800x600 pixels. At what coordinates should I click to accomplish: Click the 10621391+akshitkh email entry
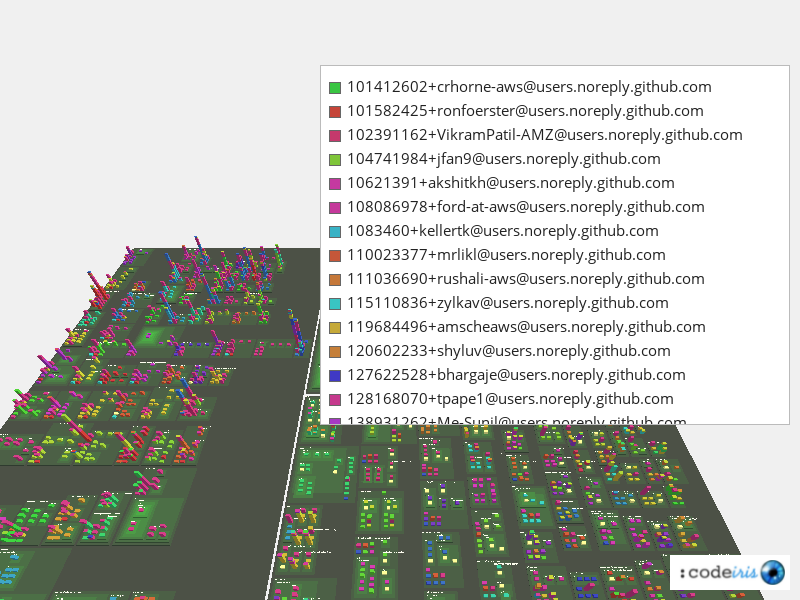511,183
